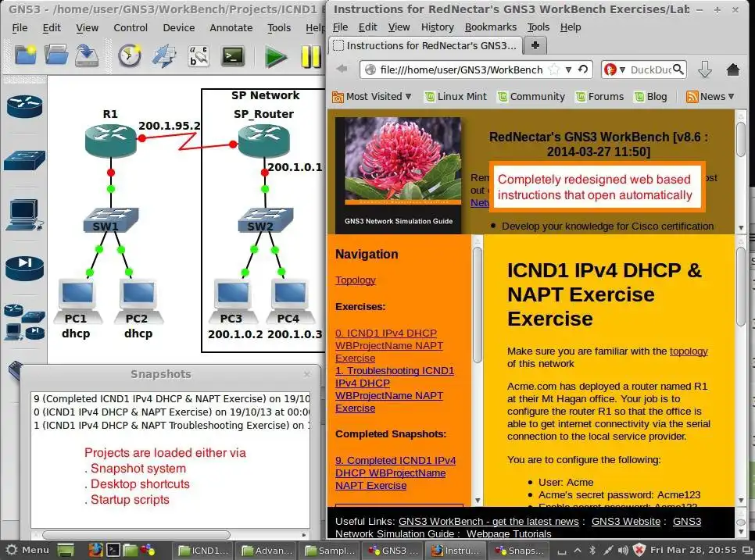The image size is (755, 560).
Task: Start all devices with green play icon
Action: (276, 57)
